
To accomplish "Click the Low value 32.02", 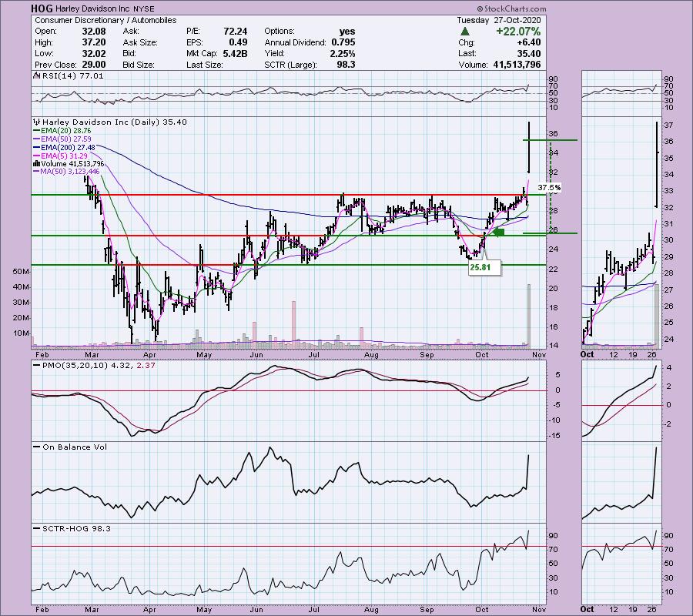I will [94, 53].
